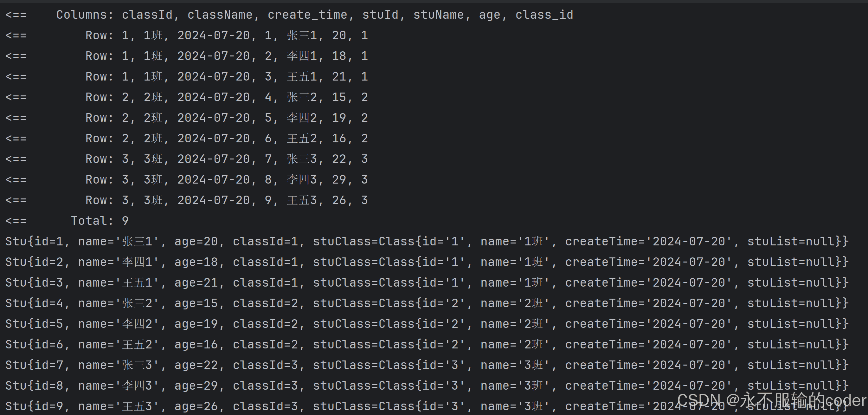Click the log row containing 王五2, 16
This screenshot has height=415, width=868.
[x=187, y=138]
